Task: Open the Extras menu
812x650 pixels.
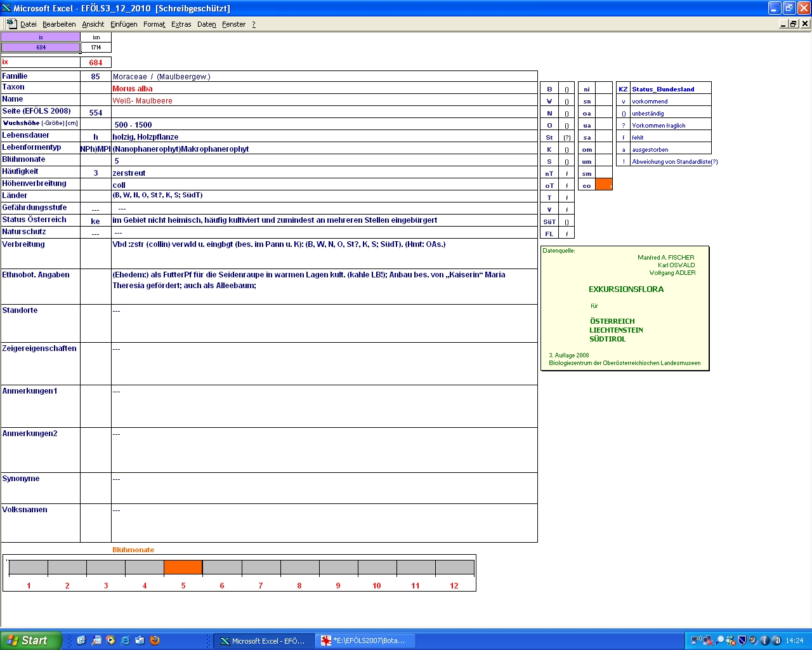Action: [x=181, y=24]
